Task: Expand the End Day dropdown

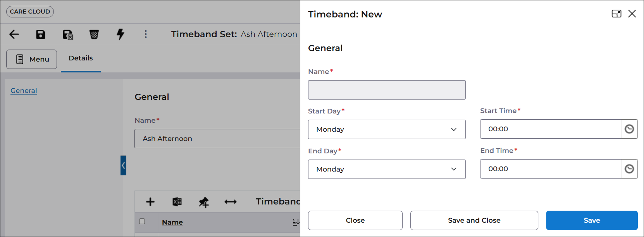Action: tap(387, 169)
